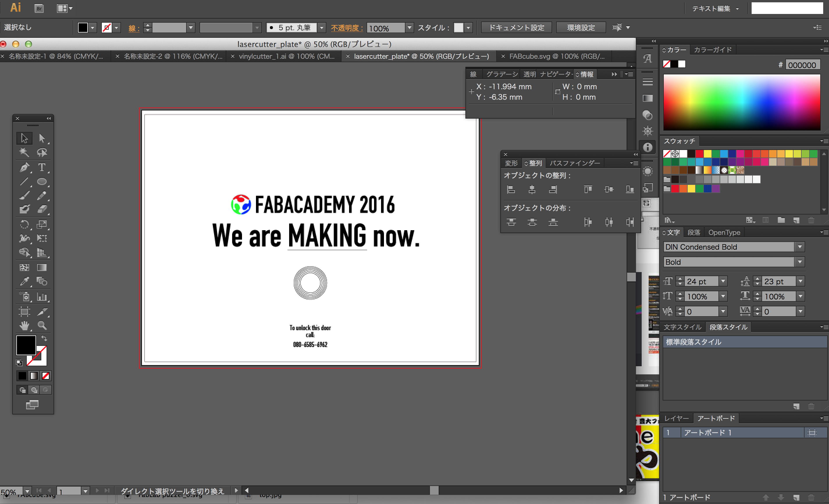Select アートボード 1 row
829x504 pixels.
point(745,432)
